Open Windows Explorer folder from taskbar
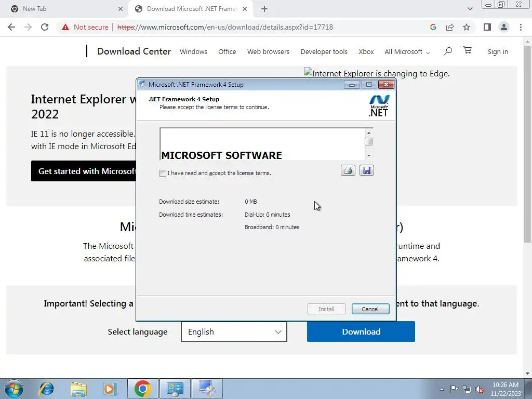This screenshot has width=532, height=399. point(78,389)
